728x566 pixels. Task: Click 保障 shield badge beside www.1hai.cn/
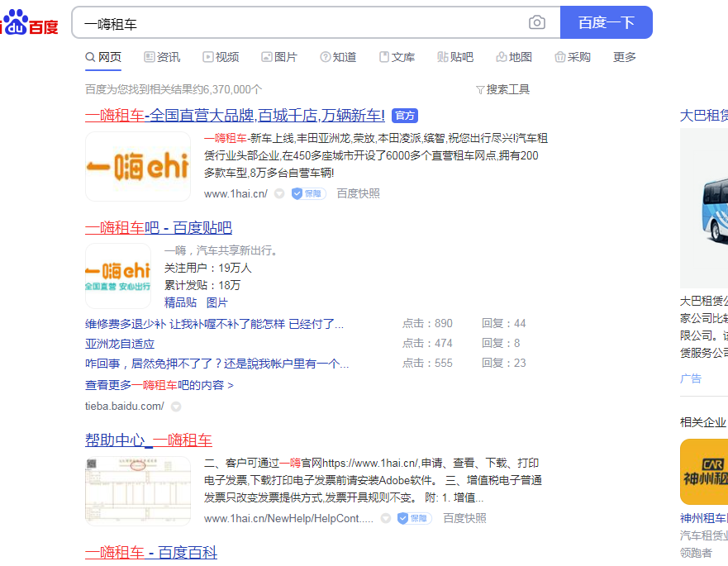click(308, 193)
